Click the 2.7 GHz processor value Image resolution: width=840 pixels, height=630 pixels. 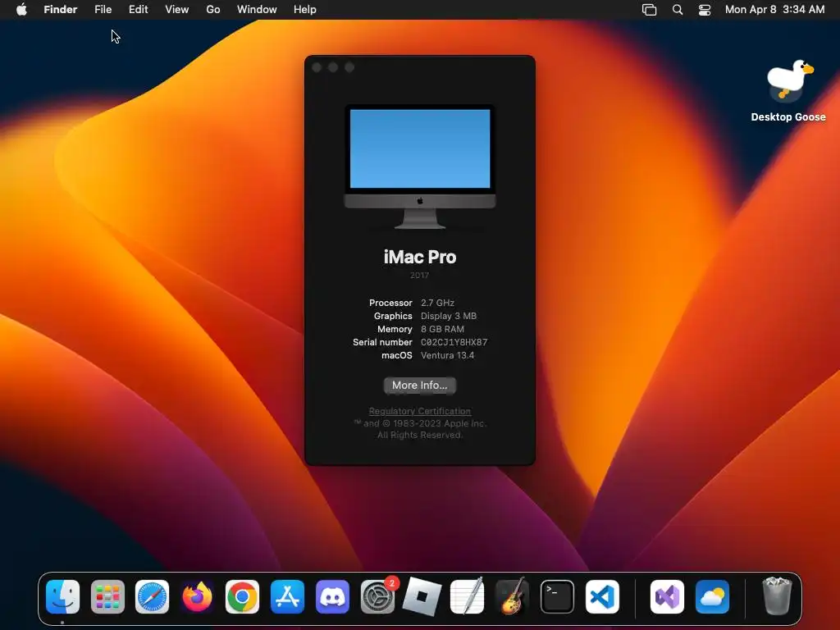tap(437, 303)
